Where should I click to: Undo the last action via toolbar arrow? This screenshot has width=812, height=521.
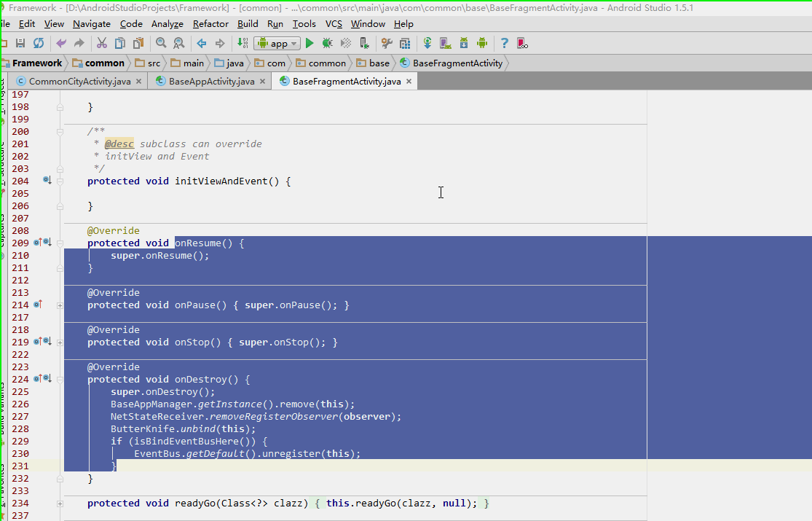(61, 43)
